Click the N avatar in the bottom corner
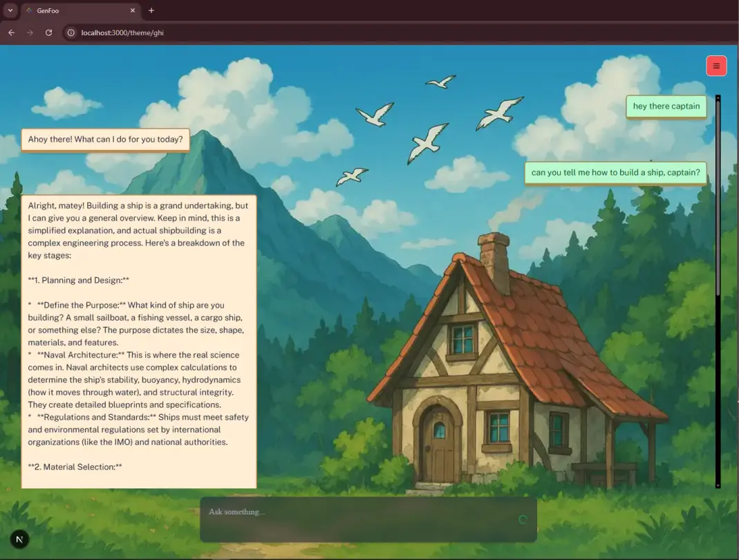This screenshot has height=560, width=739. click(19, 539)
